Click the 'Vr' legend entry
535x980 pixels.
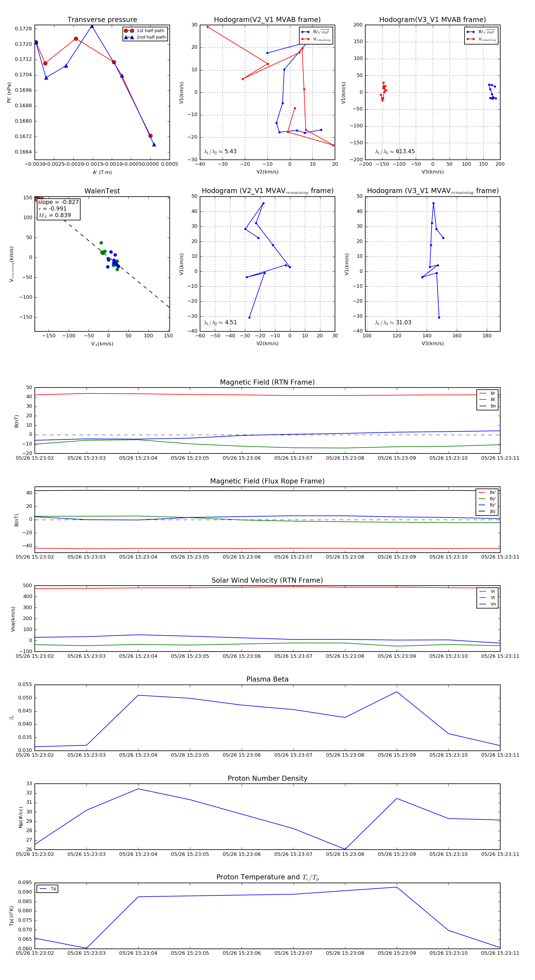[487, 592]
